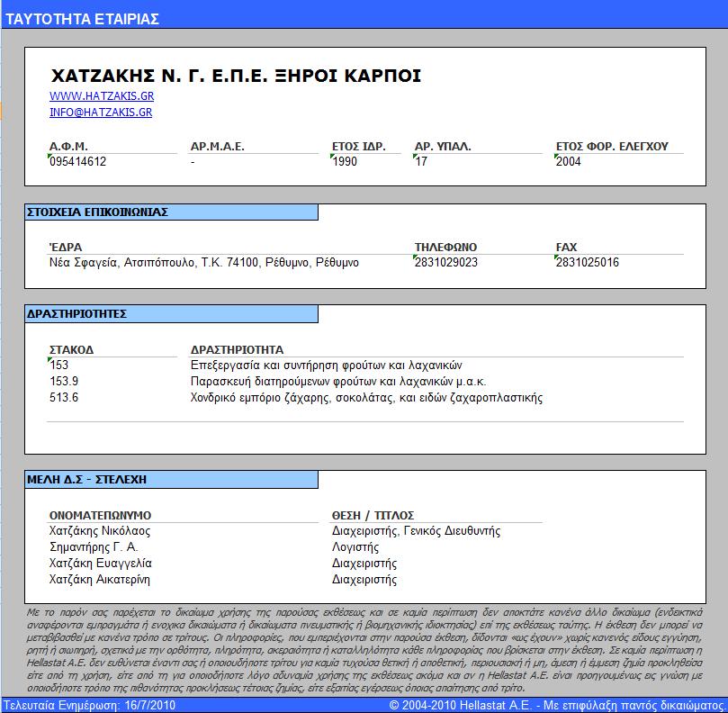
Task: Click the INFO@HATZAKIS.GR email link
Action: tap(101, 113)
